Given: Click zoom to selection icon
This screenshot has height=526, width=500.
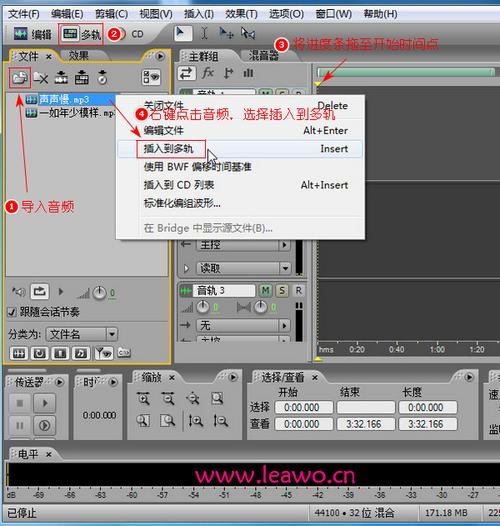Looking at the screenshot, I should coord(217,399).
